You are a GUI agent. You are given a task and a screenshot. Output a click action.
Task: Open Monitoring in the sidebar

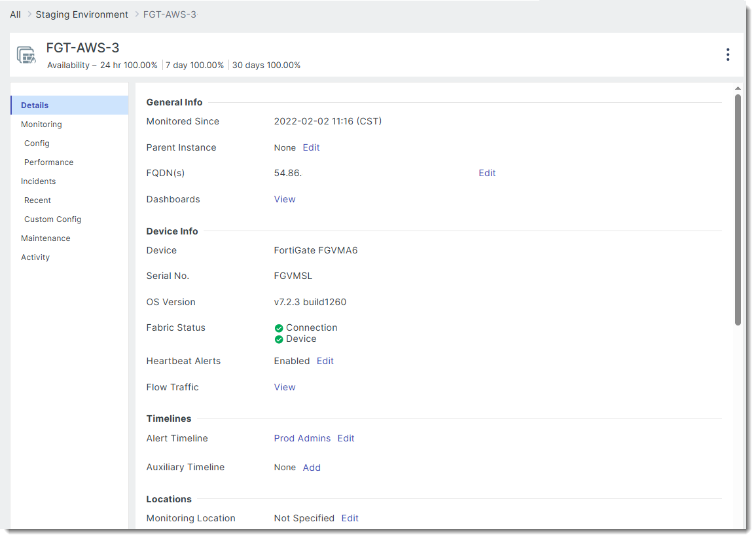41,124
